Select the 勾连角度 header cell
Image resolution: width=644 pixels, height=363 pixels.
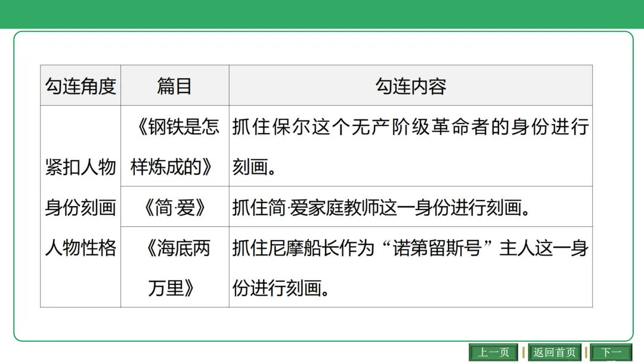click(80, 85)
